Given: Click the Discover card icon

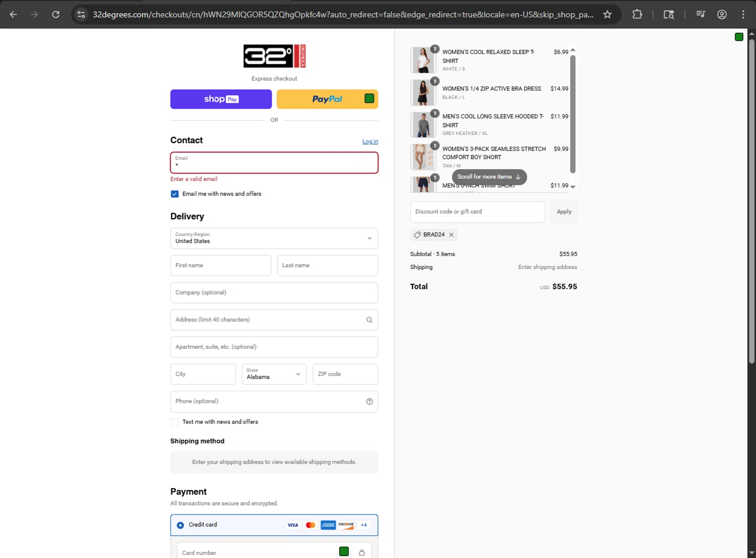Looking at the screenshot, I should [x=346, y=525].
